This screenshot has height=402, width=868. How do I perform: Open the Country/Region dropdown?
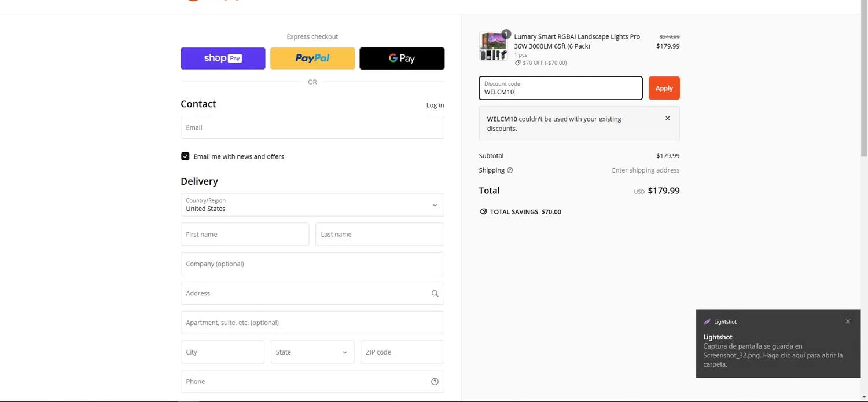tap(312, 205)
